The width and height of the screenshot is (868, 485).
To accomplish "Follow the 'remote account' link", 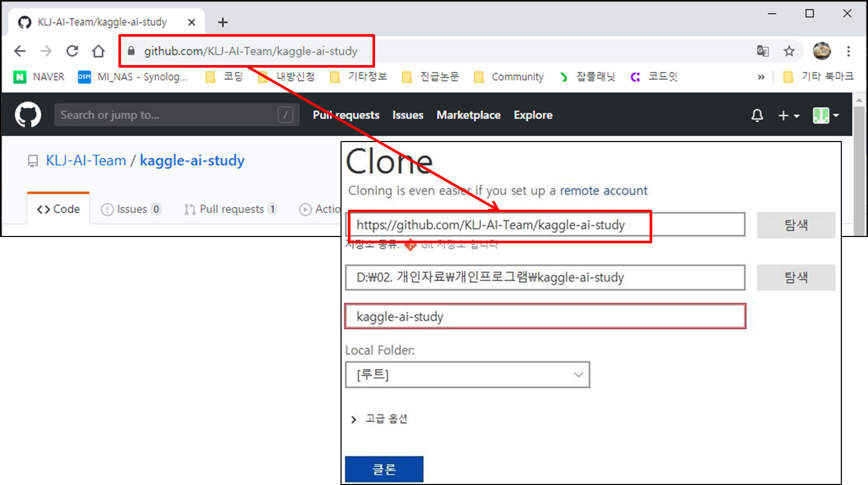I will (x=603, y=190).
